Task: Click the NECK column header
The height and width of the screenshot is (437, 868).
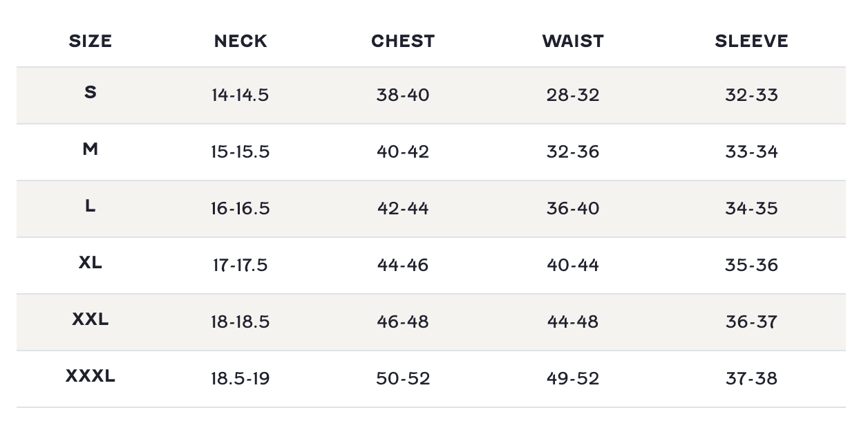Action: [240, 41]
